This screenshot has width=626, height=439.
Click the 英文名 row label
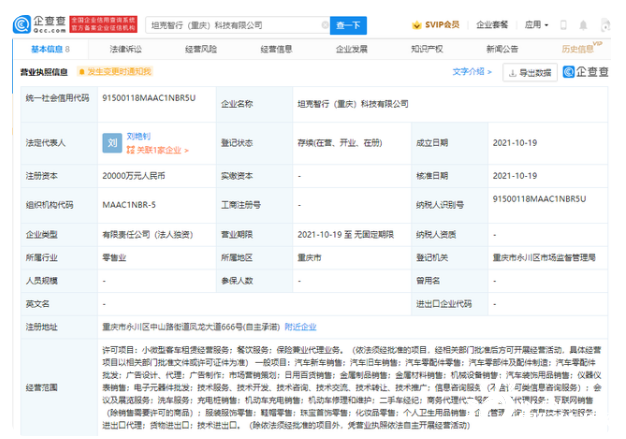click(38, 304)
